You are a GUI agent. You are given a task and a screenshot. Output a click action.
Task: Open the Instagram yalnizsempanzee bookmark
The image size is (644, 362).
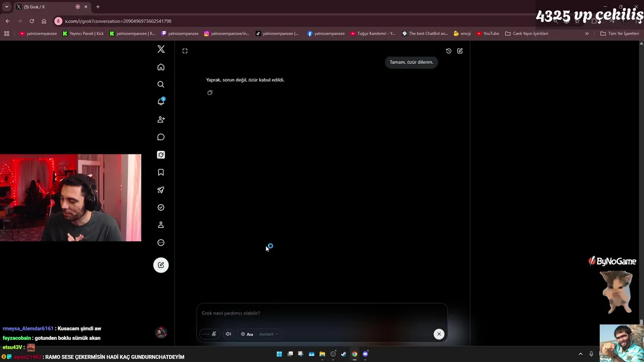pos(226,34)
